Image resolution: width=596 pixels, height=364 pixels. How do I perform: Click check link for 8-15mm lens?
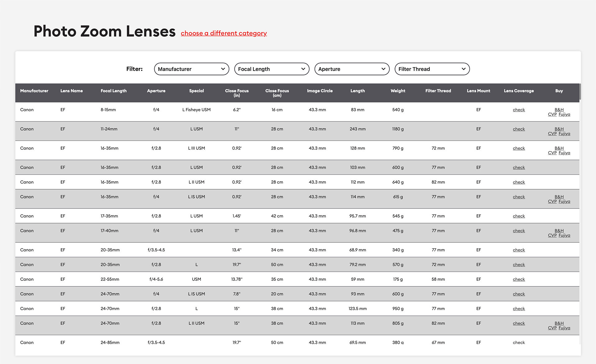[x=518, y=110]
